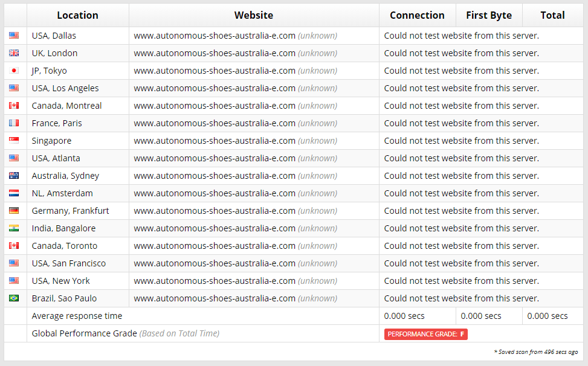The image size is (588, 366).
Task: Click the 'Average response time' label
Action: [77, 316]
